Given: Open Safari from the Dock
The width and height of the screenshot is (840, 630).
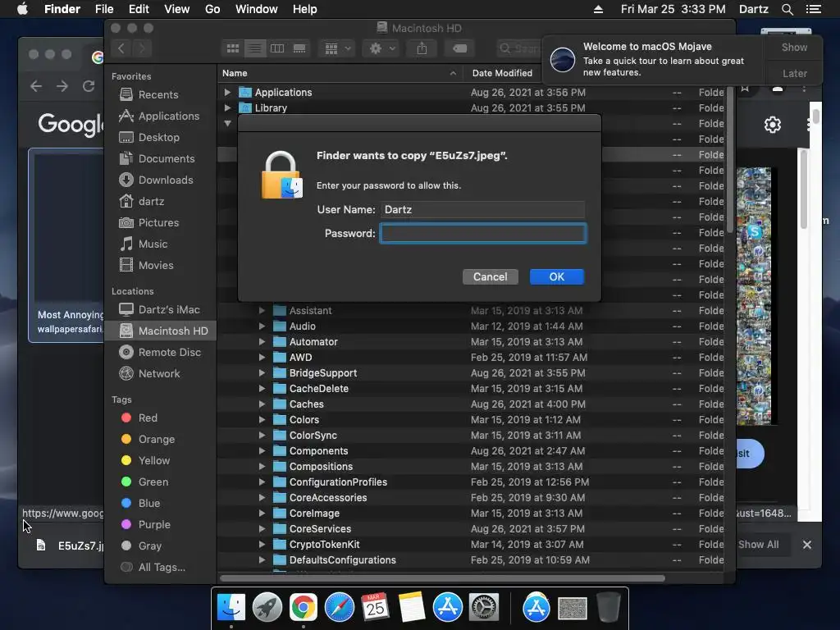Looking at the screenshot, I should (x=339, y=608).
